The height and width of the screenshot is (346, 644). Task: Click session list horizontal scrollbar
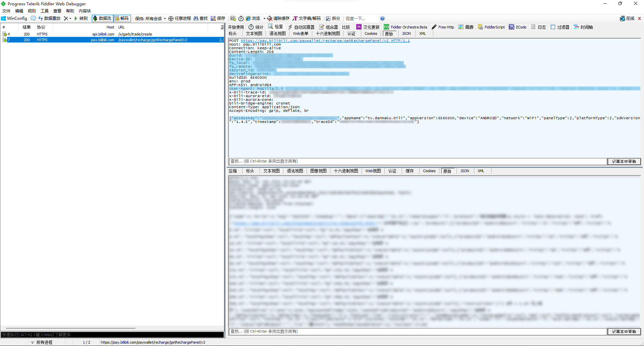tap(71, 328)
